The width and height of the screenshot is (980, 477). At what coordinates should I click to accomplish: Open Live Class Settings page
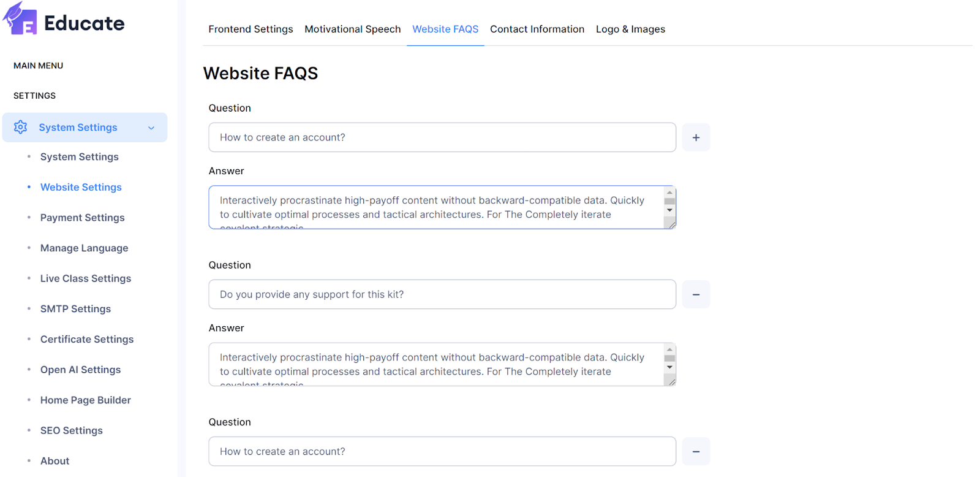click(86, 278)
